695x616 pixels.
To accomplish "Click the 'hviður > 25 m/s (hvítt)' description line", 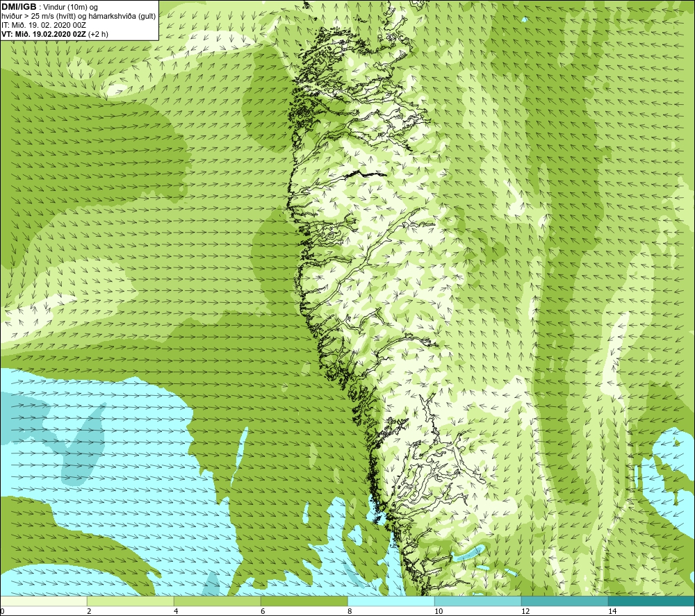I will pos(79,16).
